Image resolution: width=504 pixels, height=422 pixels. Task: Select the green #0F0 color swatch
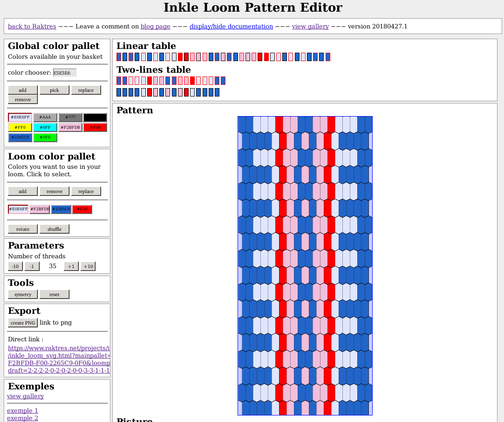pos(45,137)
